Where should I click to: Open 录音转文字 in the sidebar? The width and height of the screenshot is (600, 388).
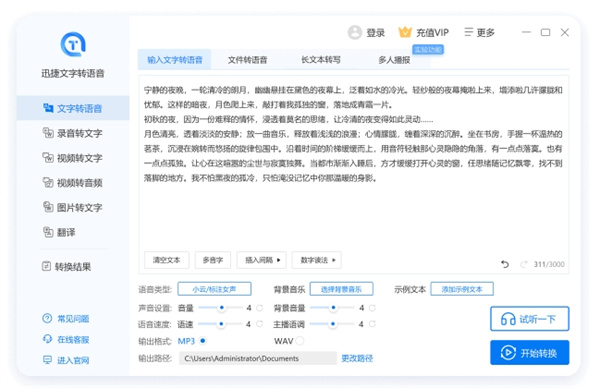click(73, 133)
